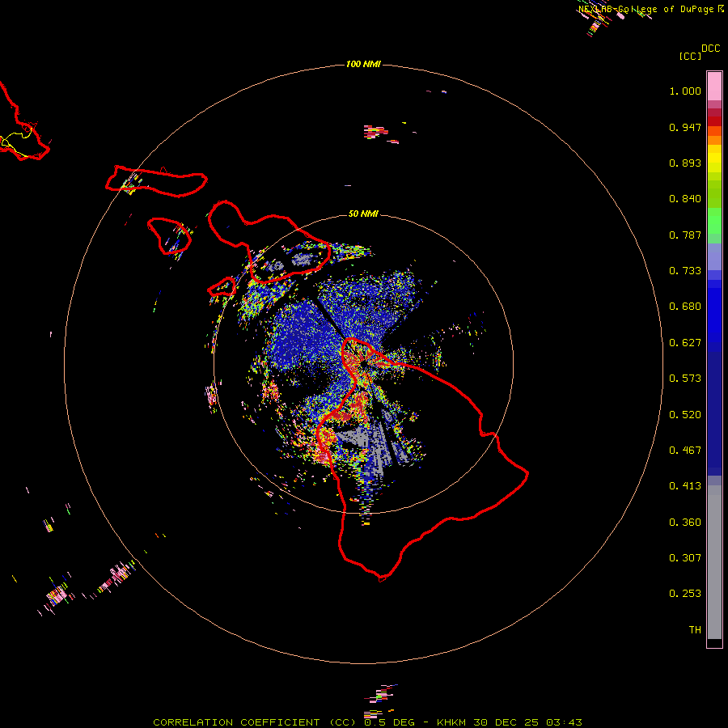This screenshot has height=728, width=728.
Task: Click the 0.893 scale value
Action: coord(685,163)
